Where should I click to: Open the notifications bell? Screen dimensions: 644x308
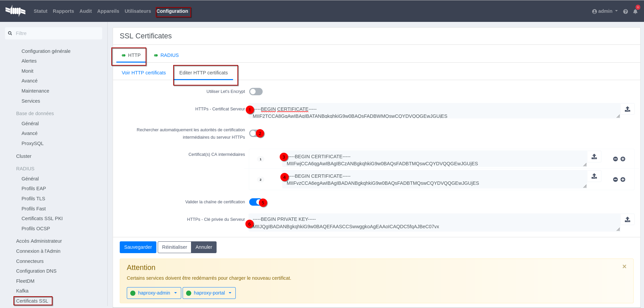click(x=635, y=11)
